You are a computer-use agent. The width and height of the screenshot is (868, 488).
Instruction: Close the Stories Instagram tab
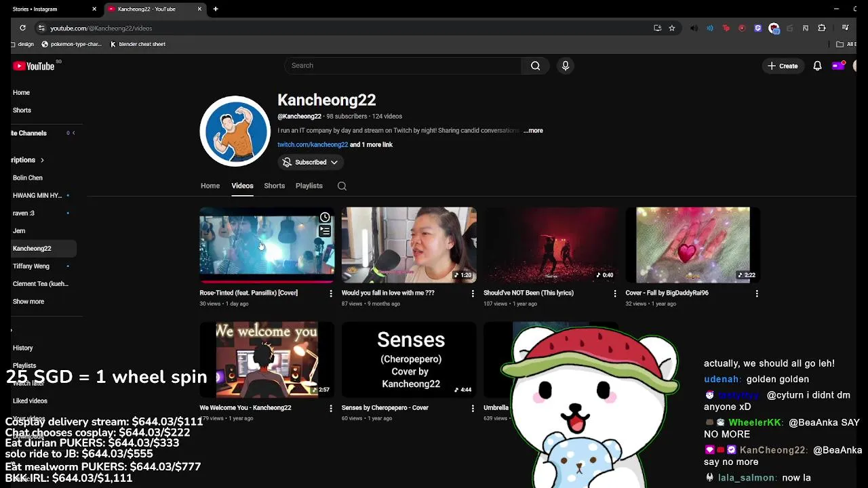click(x=94, y=9)
